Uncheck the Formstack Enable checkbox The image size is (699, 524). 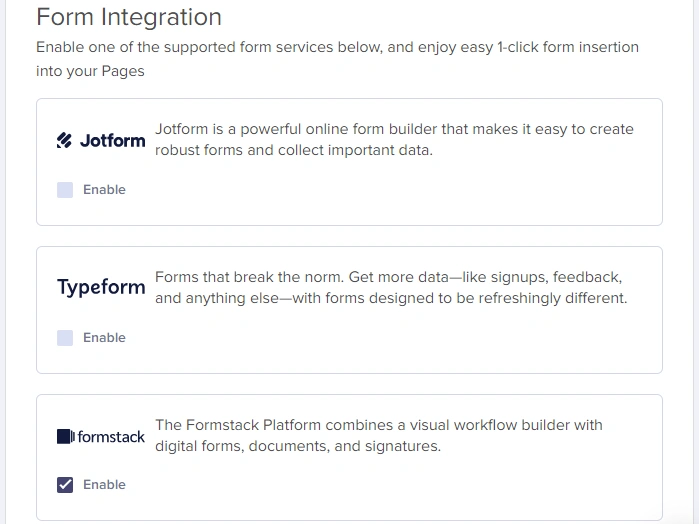point(65,485)
